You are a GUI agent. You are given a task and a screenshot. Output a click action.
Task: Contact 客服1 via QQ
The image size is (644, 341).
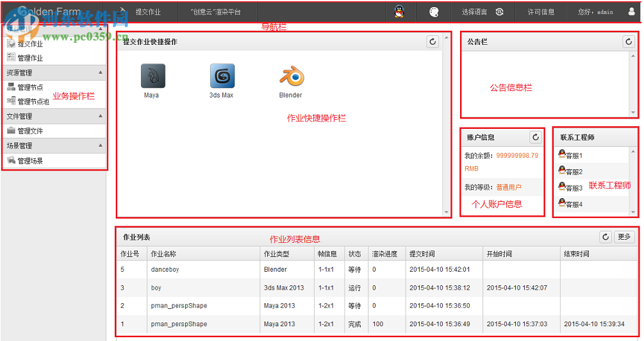pyautogui.click(x=570, y=155)
